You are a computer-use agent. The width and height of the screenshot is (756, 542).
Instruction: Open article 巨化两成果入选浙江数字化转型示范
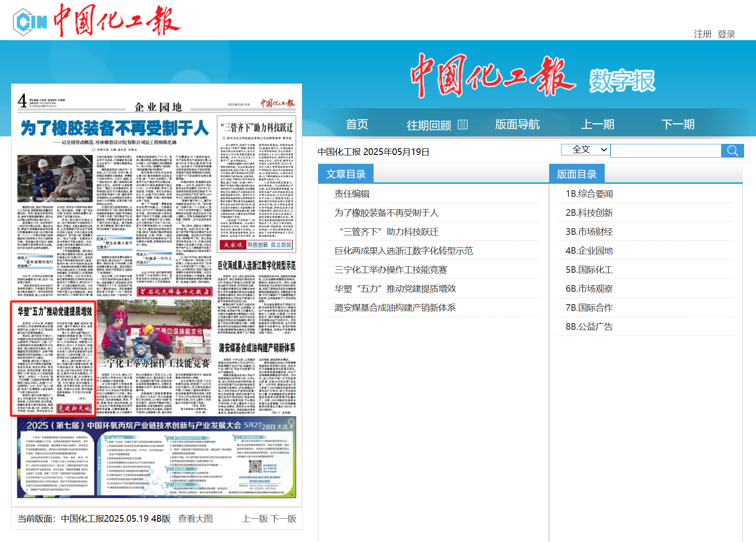[x=403, y=251]
